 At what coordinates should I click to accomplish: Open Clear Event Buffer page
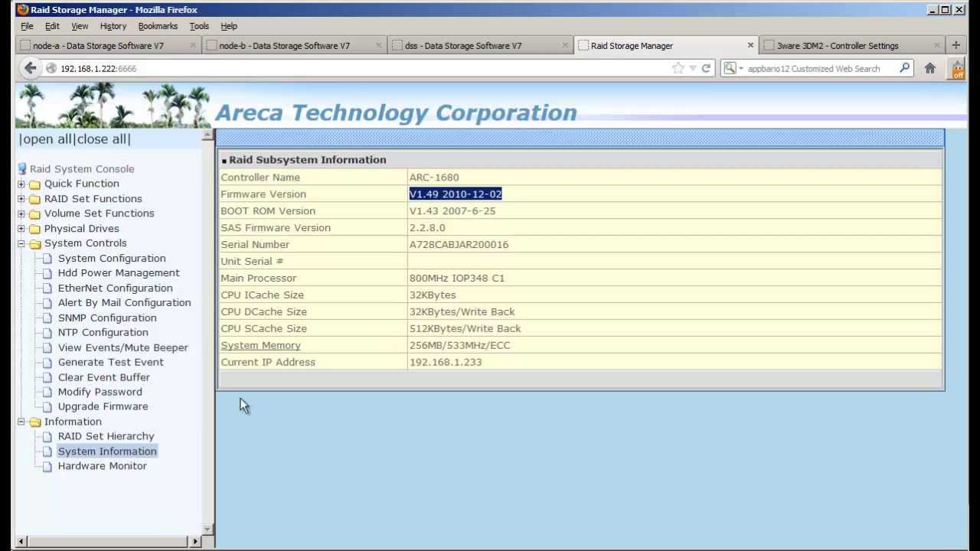[103, 377]
